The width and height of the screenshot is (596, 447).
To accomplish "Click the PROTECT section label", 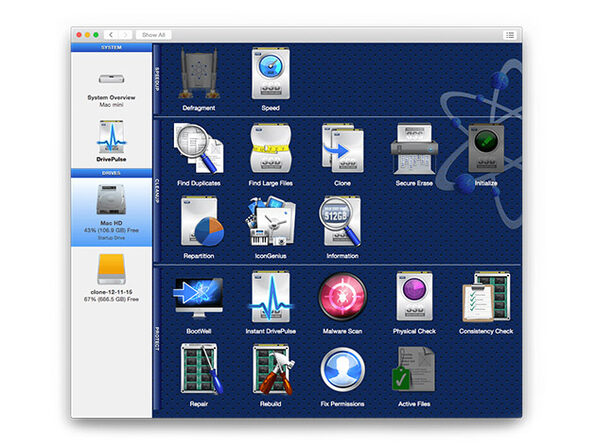I will 157,339.
